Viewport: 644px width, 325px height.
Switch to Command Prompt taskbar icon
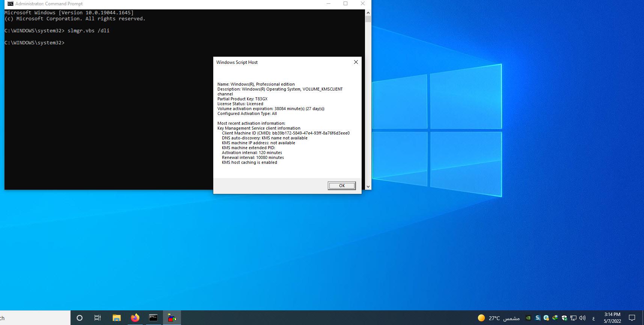(153, 318)
